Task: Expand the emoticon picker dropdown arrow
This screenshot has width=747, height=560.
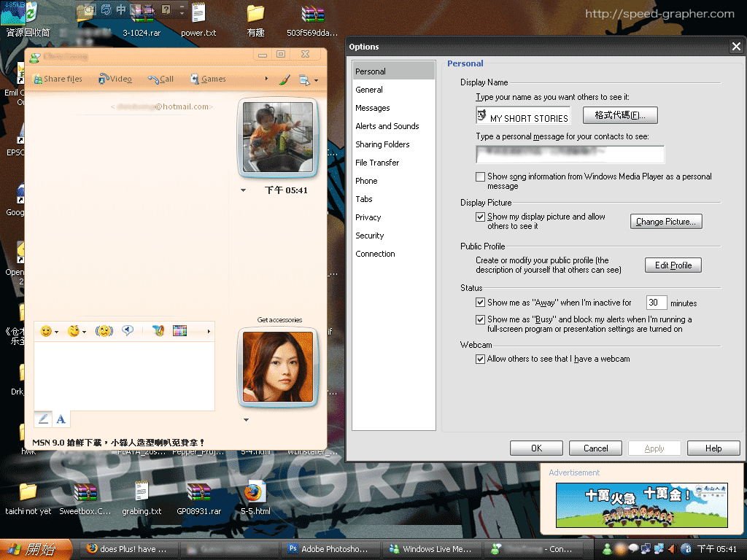Action: [57, 332]
